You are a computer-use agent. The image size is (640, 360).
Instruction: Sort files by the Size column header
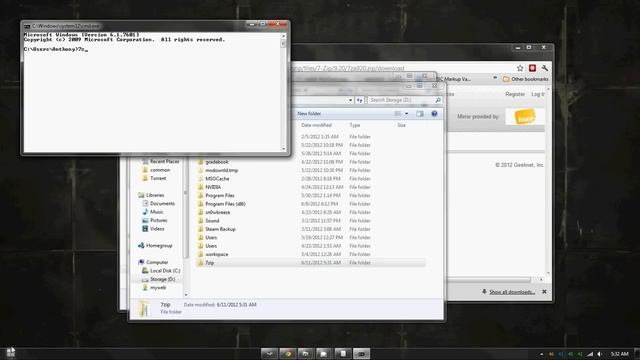402,125
